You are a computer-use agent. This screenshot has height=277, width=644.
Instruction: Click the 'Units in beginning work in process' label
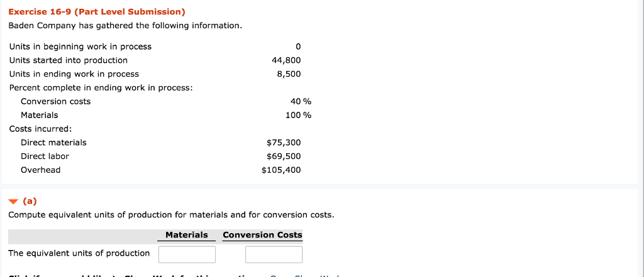pos(80,46)
